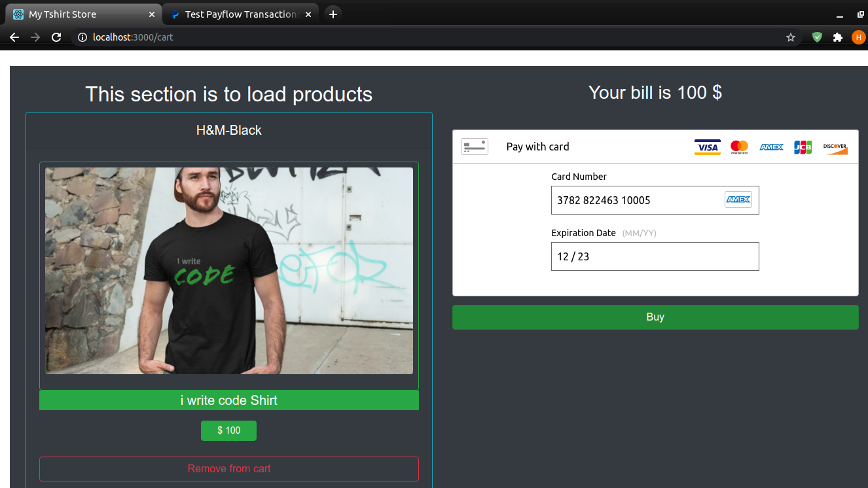Open the green shield extension icon
Viewport: 868px width, 488px height.
[x=817, y=37]
